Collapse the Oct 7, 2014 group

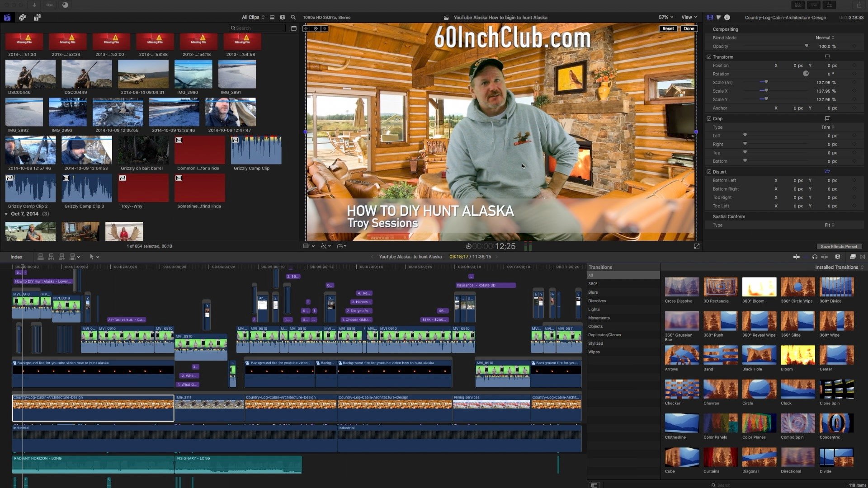(6, 214)
